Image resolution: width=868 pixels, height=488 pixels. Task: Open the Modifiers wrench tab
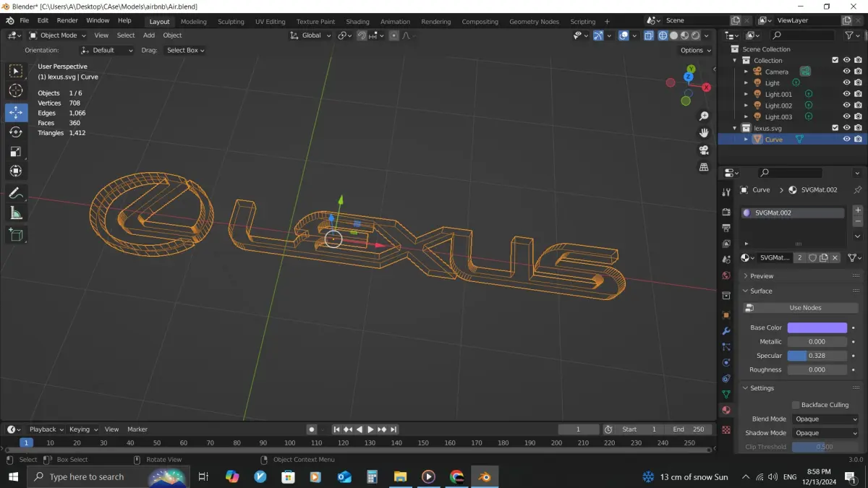pos(726,331)
